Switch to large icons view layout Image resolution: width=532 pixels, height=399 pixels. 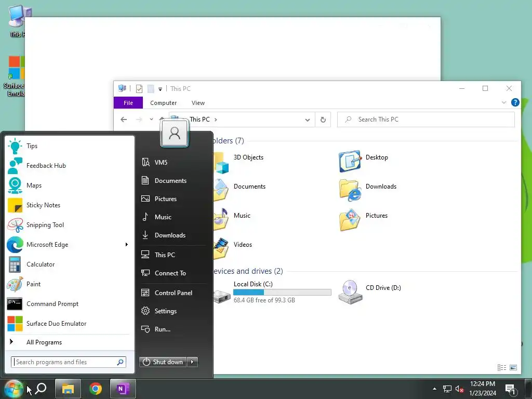513,367
